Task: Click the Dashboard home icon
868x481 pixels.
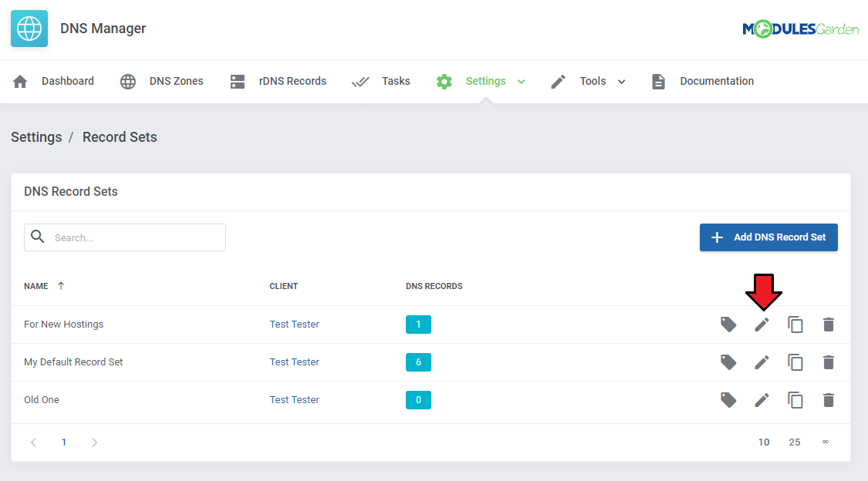Action: [21, 81]
